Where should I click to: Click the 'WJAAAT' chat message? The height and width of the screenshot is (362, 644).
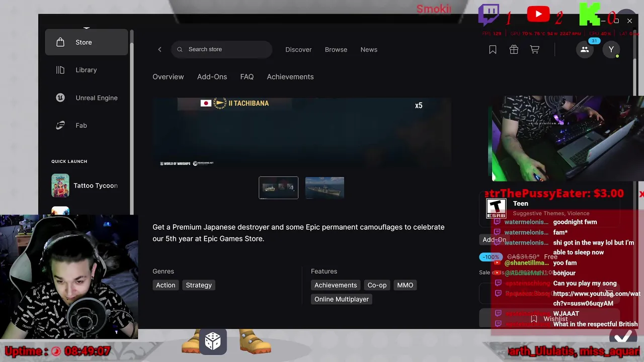[x=566, y=314]
